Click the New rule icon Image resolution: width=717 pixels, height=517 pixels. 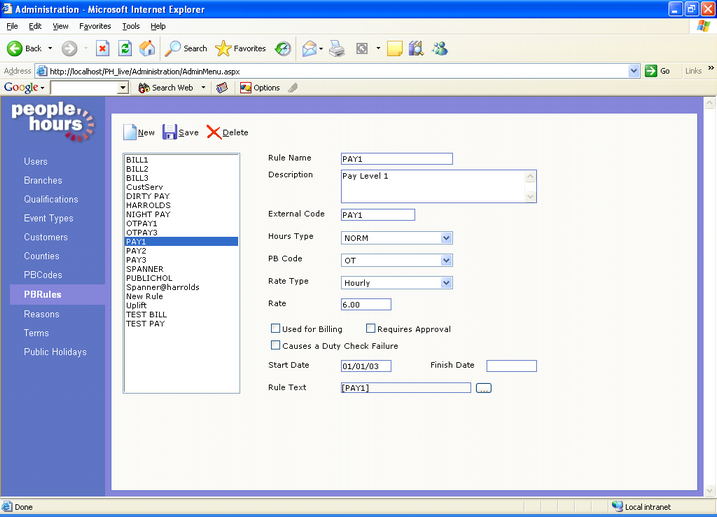[x=129, y=132]
